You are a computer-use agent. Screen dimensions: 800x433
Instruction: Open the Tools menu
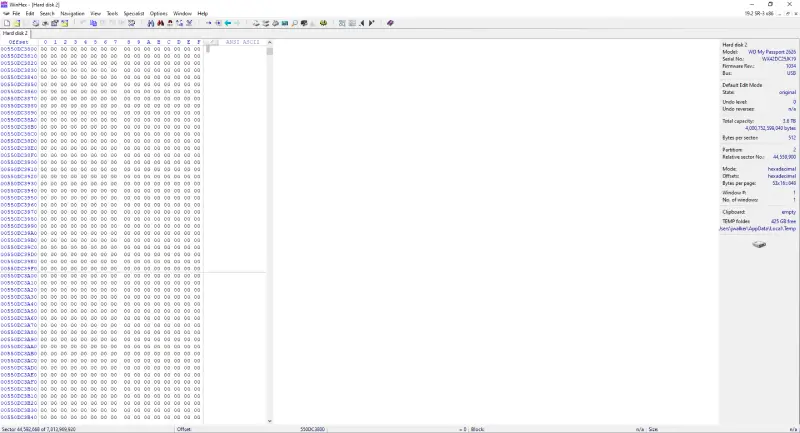(112, 13)
